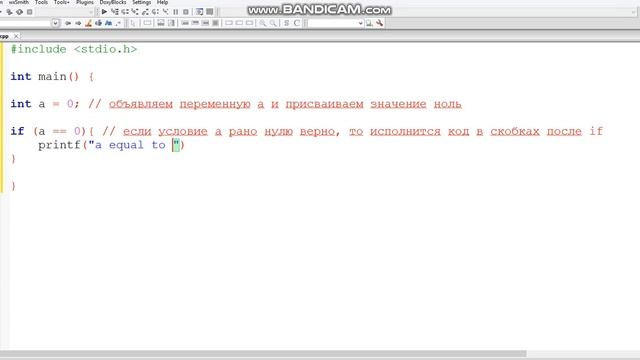Click the Next line debugger icon
640x360 pixels.
pyautogui.click(x=125, y=12)
